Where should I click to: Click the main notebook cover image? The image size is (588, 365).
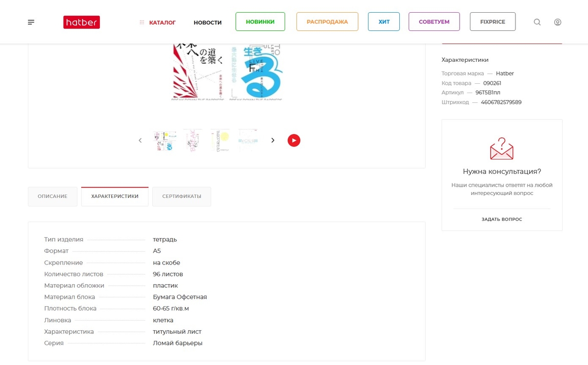[227, 72]
